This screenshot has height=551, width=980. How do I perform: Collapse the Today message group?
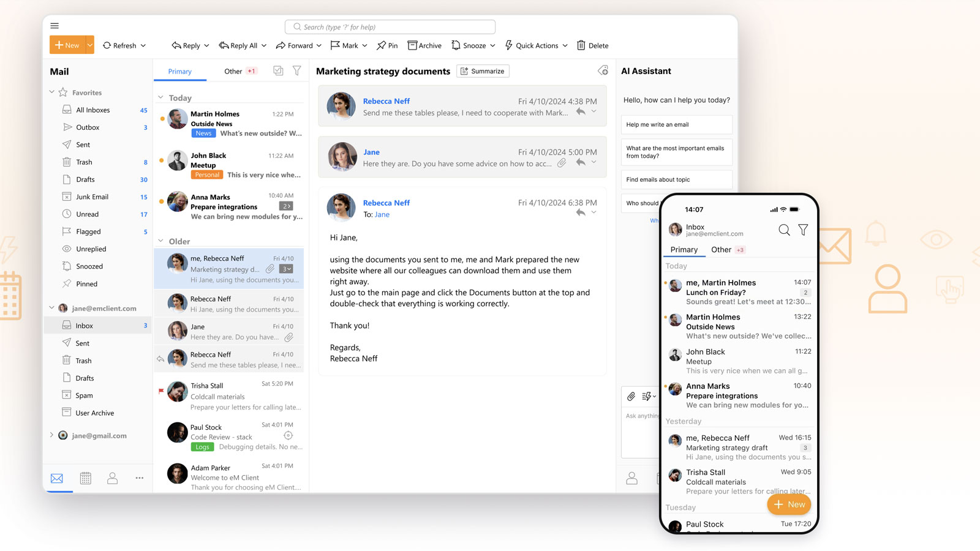[161, 97]
